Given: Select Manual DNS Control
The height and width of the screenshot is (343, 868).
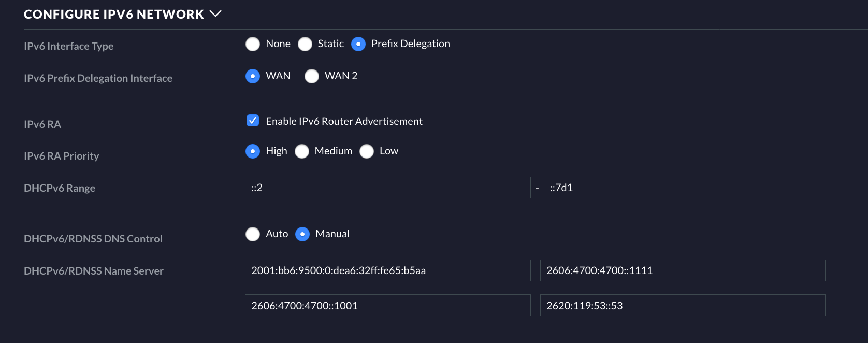Looking at the screenshot, I should (302, 234).
